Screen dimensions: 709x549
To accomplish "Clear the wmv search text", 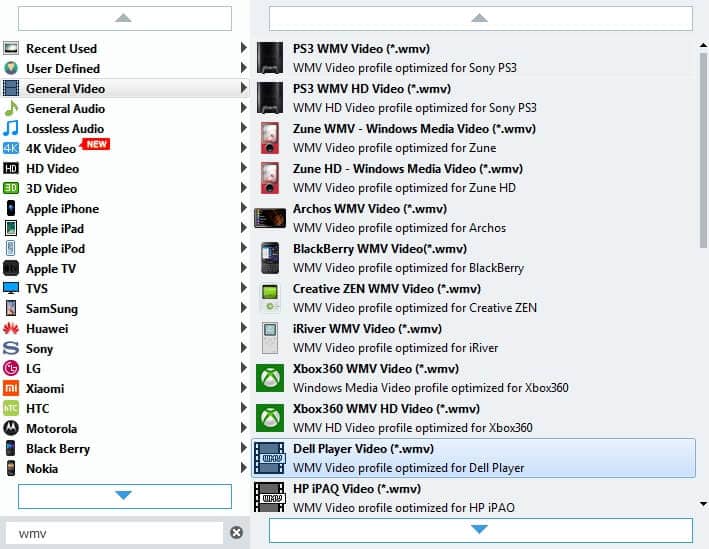I will 236,533.
